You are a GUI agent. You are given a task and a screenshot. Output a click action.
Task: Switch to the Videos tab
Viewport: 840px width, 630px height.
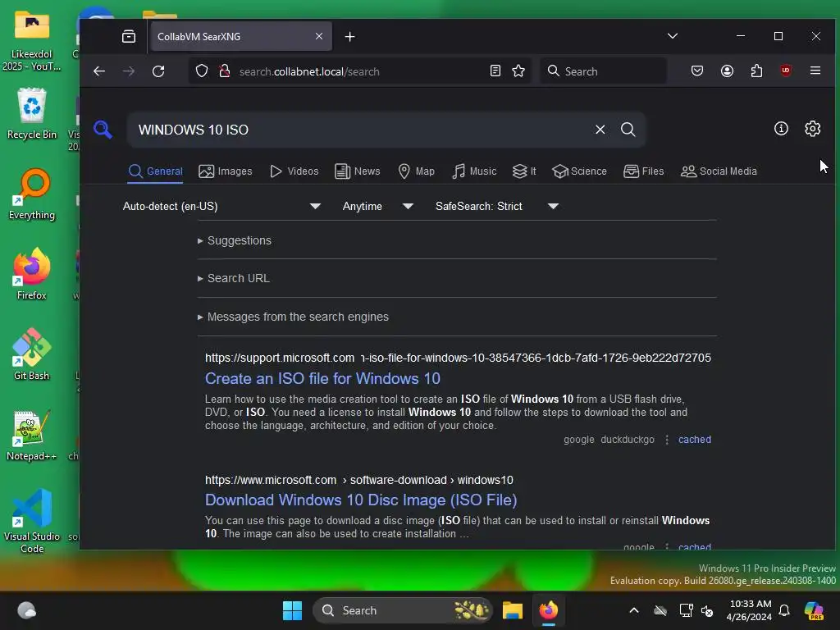coord(294,171)
